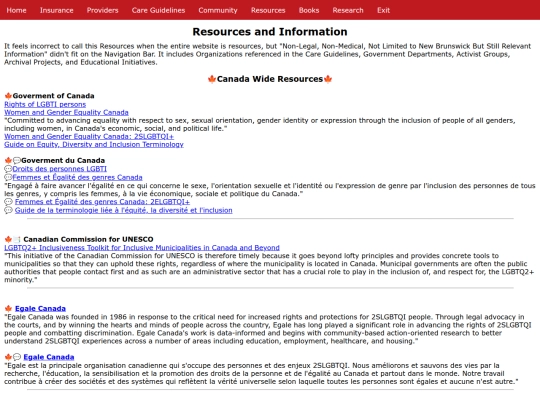Open Femmes et Égalité des genres Canada link
This screenshot has height=405, width=540.
77,177
